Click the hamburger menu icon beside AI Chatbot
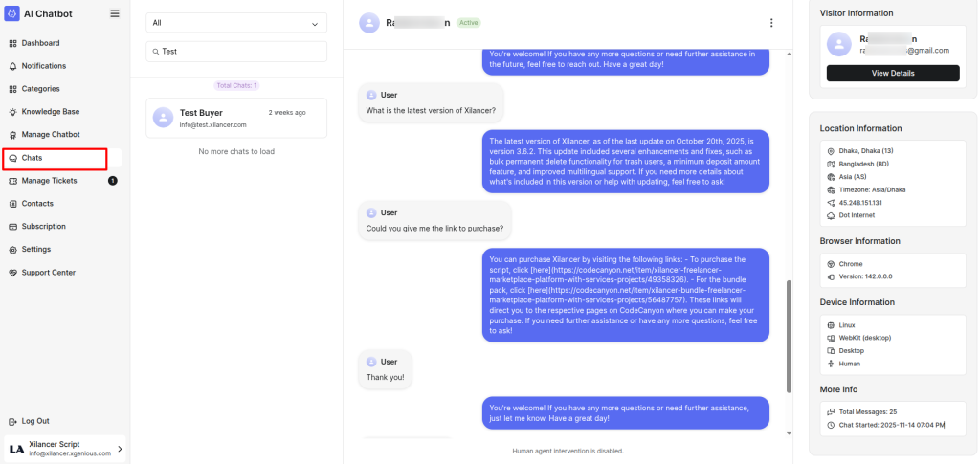Image resolution: width=980 pixels, height=464 pixels. pyautogui.click(x=115, y=13)
